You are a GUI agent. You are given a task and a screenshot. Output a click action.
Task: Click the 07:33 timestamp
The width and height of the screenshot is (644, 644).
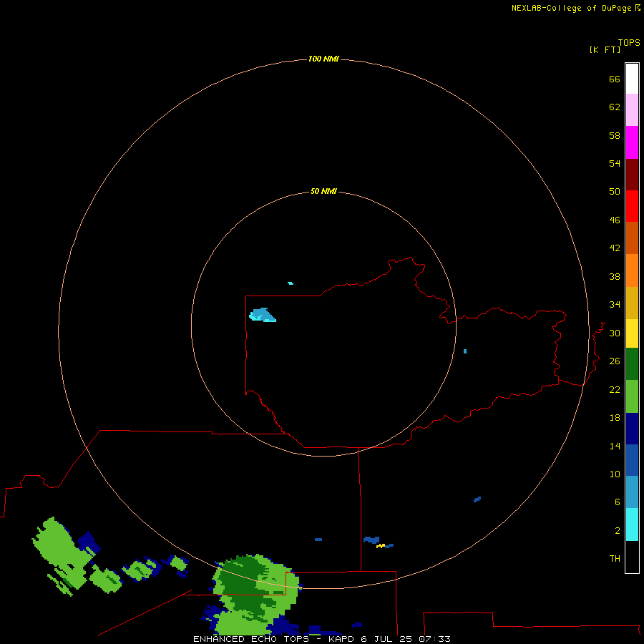[434, 639]
